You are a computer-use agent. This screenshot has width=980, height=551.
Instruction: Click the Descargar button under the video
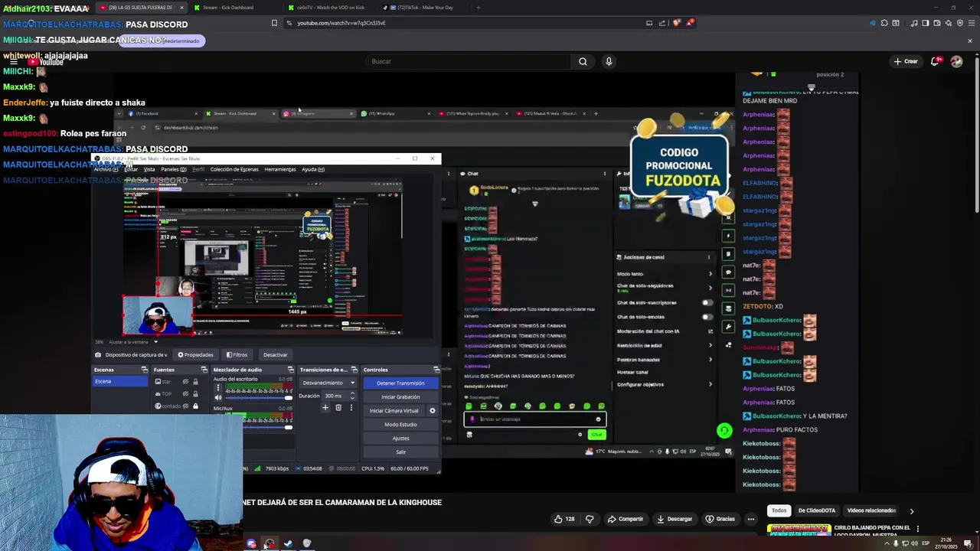point(675,519)
